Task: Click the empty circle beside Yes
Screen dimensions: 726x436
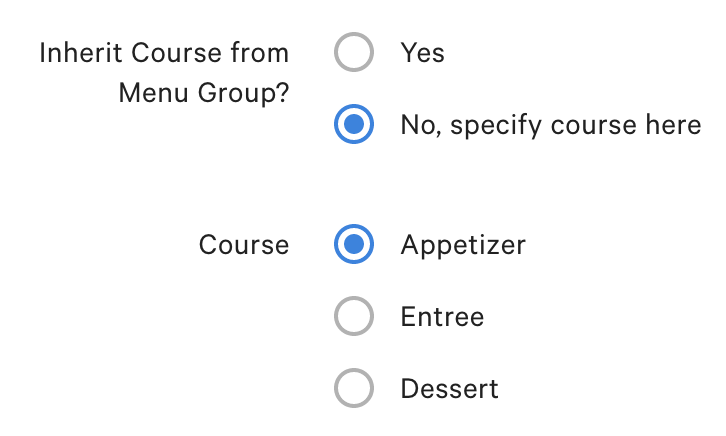Action: pos(354,52)
